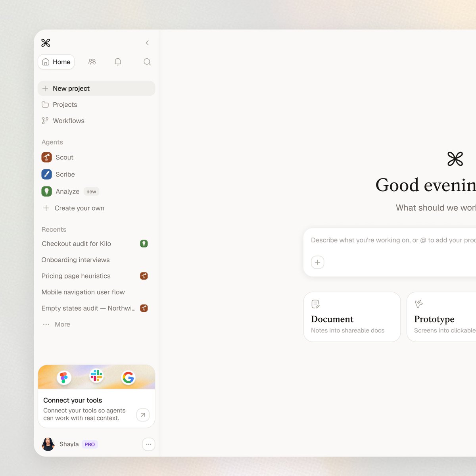
Task: Click the Prototype card cursor sparkle icon
Action: 418,304
